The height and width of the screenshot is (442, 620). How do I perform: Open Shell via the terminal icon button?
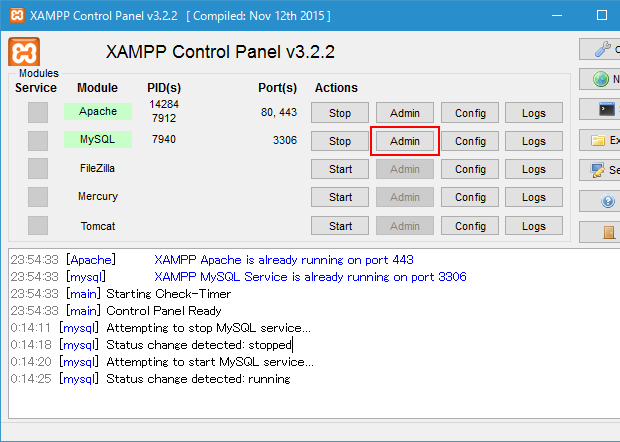600,109
